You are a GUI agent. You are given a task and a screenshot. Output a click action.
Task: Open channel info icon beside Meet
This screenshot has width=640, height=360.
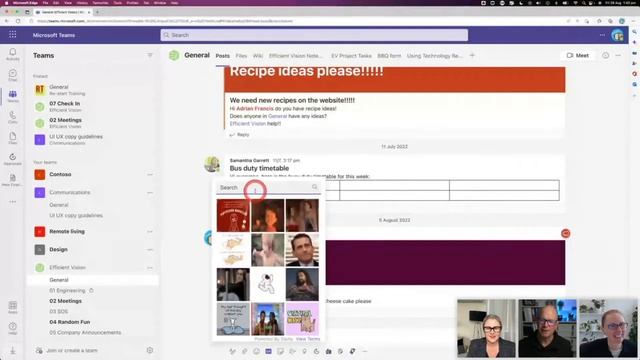[x=605, y=56]
